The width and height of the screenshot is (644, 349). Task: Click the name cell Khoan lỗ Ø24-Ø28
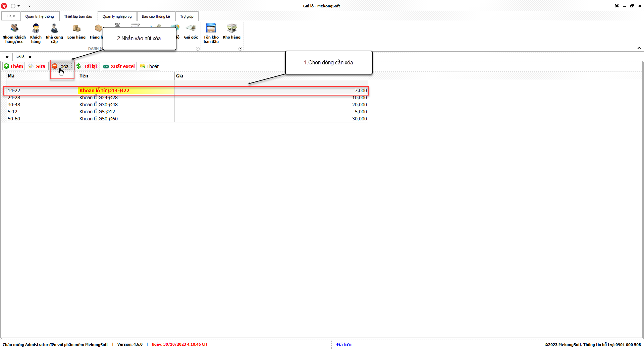126,98
